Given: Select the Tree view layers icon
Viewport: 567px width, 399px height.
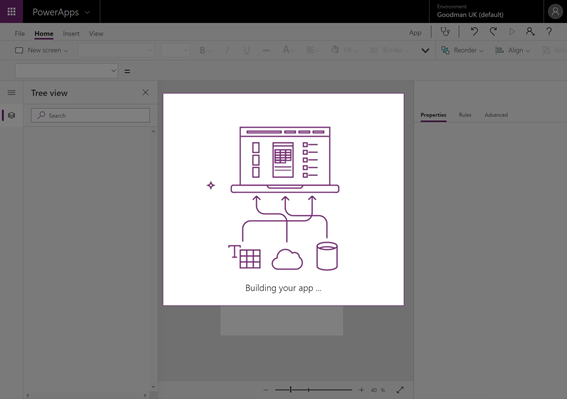Looking at the screenshot, I should click(x=11, y=115).
